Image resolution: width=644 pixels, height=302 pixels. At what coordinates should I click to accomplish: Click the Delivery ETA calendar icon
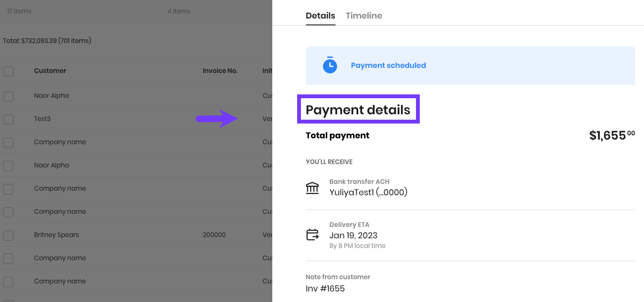[x=312, y=235]
